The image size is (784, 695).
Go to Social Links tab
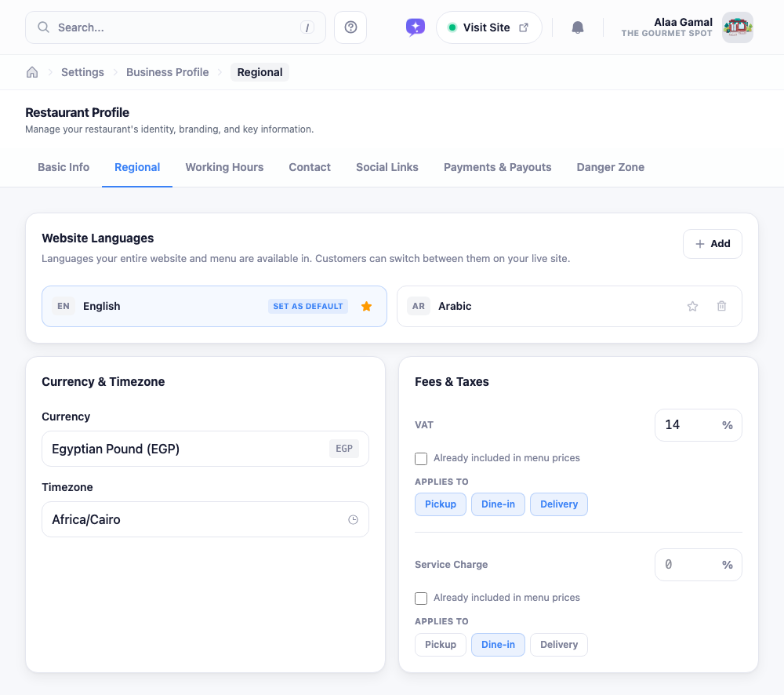click(x=387, y=167)
